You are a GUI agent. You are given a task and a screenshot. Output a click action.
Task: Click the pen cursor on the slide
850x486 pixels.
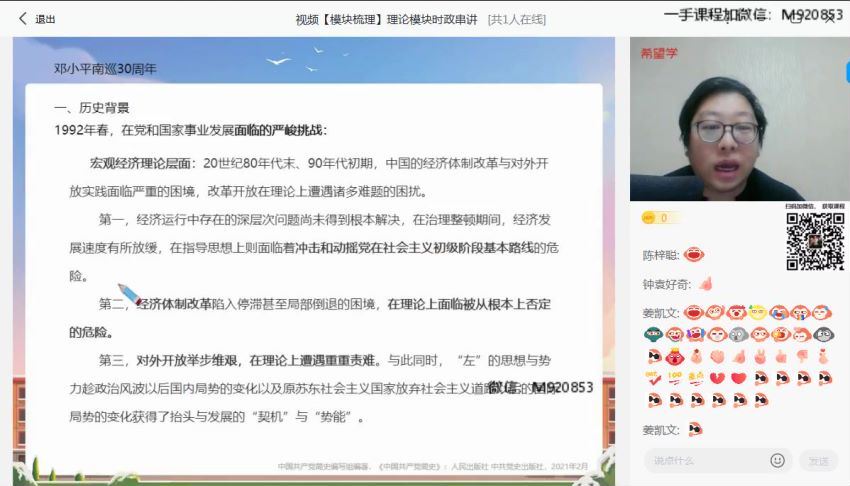click(x=129, y=294)
